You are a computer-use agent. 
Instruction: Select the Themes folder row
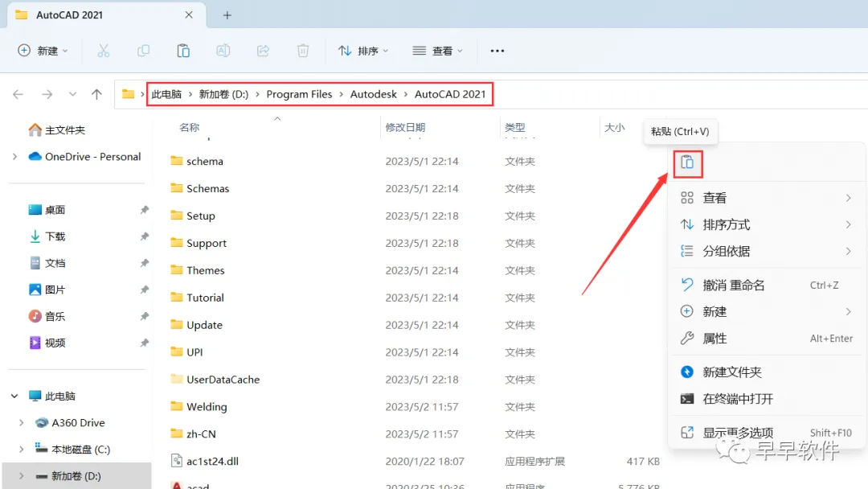[x=416, y=270]
